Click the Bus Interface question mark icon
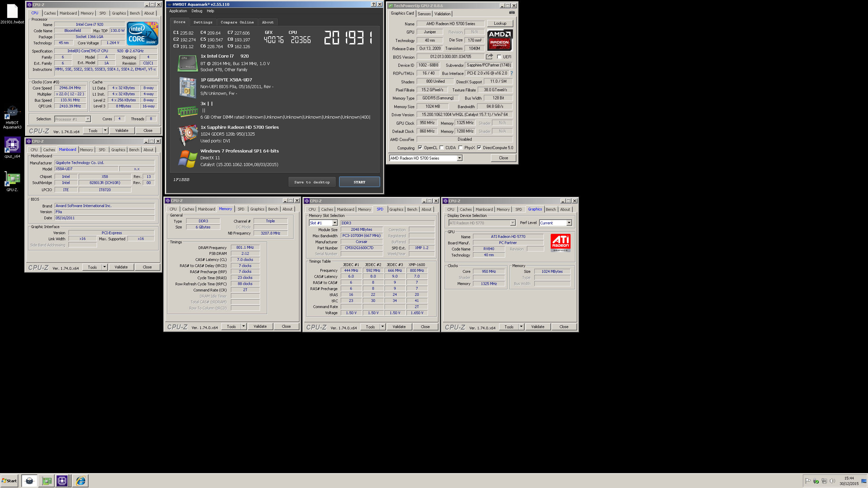The image size is (868, 488). (512, 73)
